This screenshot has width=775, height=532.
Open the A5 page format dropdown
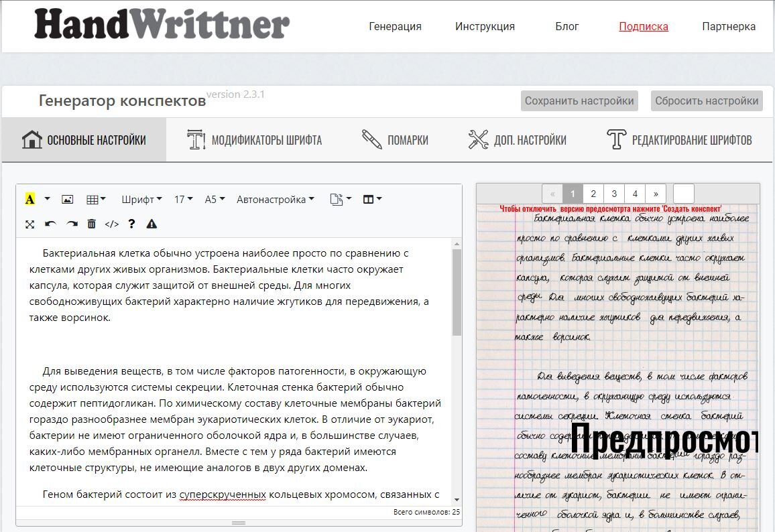pos(215,199)
